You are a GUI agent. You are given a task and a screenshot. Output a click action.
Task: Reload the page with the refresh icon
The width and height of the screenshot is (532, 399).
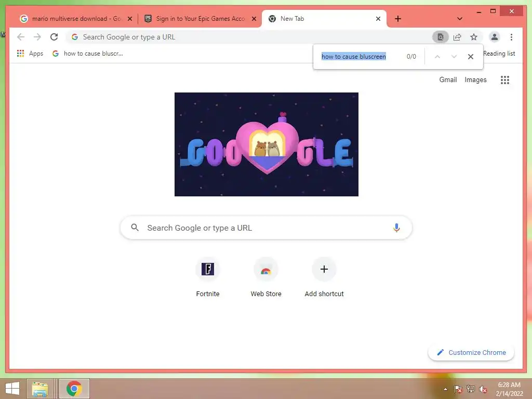pyautogui.click(x=54, y=37)
